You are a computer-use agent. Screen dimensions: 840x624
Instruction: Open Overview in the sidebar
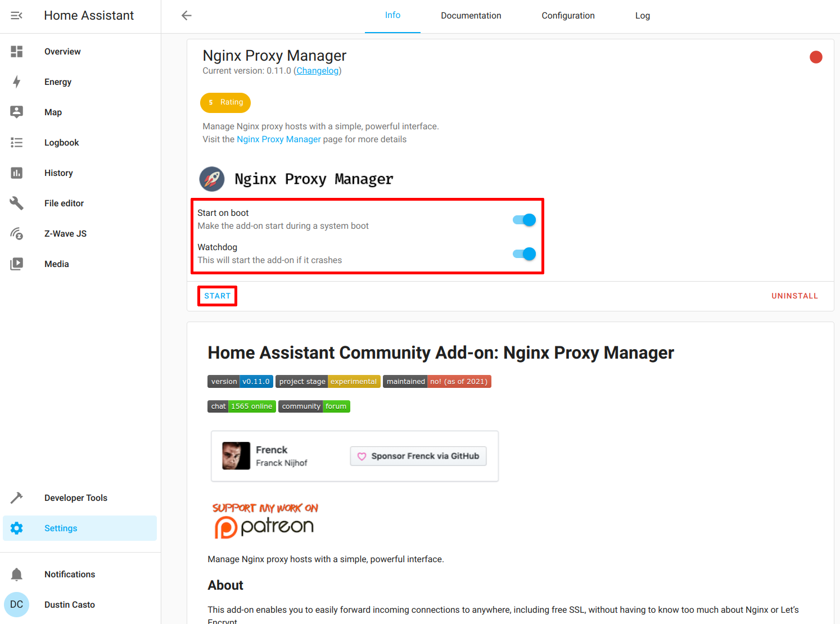pyautogui.click(x=80, y=52)
